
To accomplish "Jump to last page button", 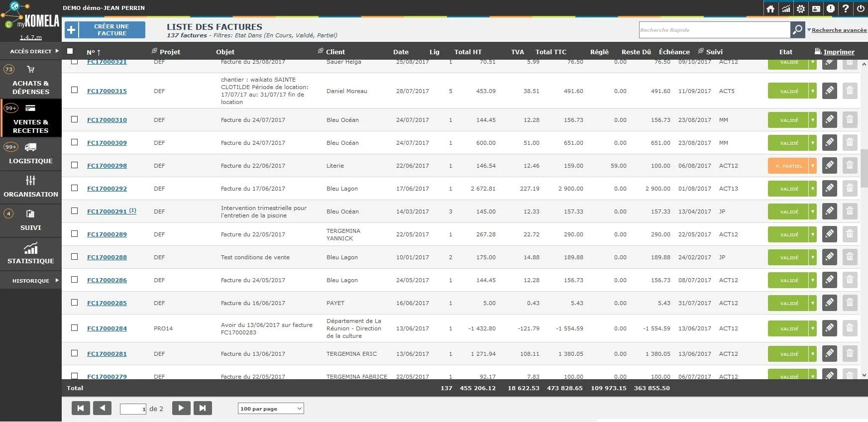I will point(203,408).
